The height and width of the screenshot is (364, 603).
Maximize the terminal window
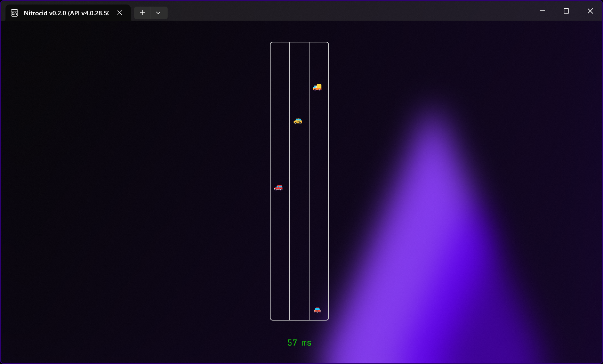(566, 11)
